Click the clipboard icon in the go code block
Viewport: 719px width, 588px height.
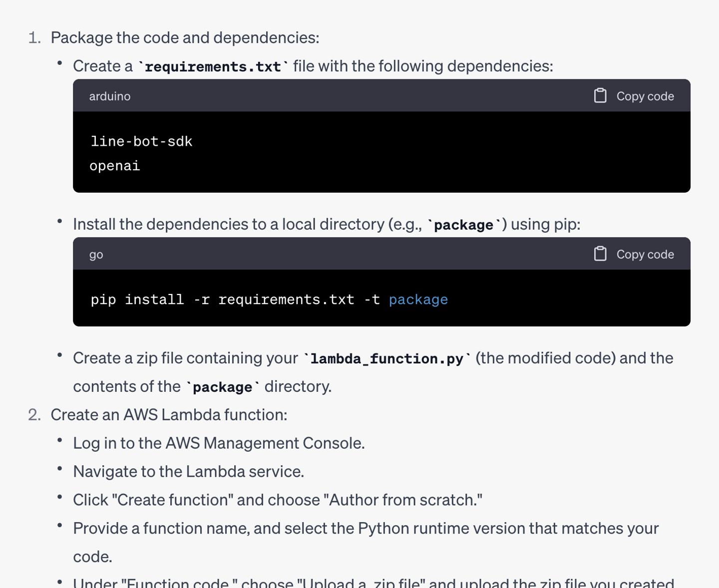point(600,254)
